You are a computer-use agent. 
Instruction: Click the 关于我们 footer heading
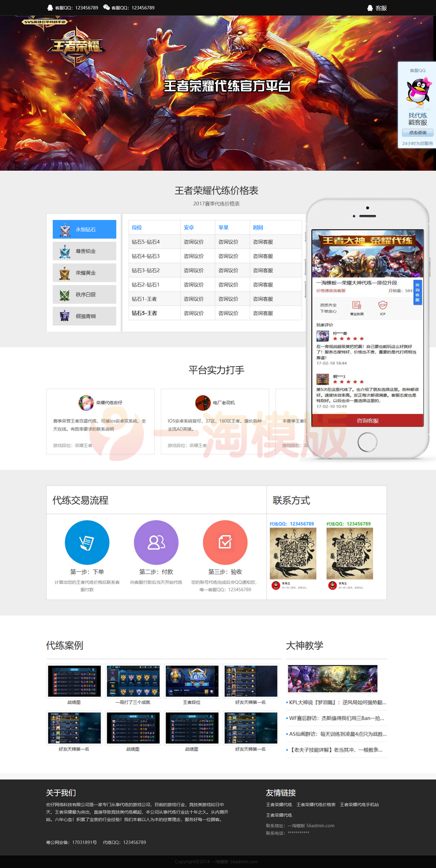[61, 793]
